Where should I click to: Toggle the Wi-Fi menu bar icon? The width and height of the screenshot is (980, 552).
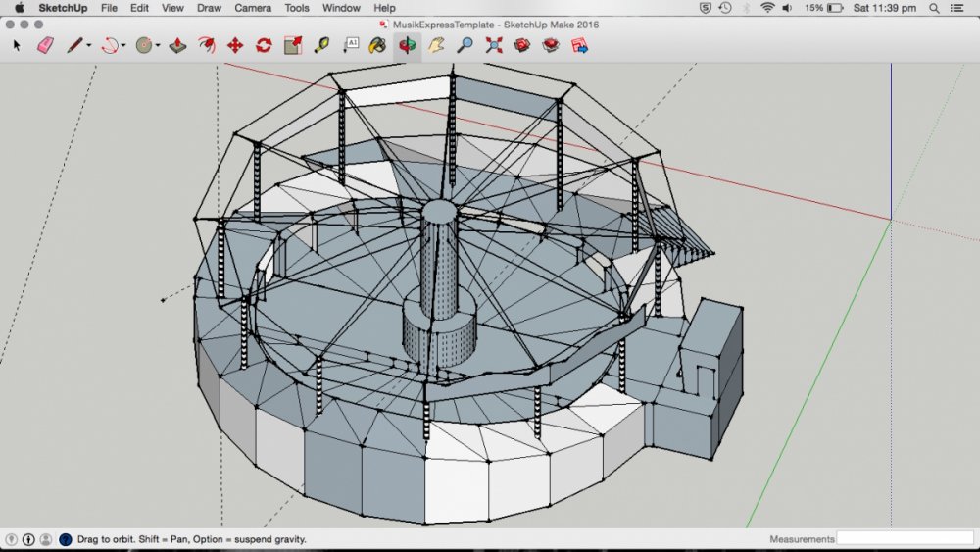click(x=766, y=8)
